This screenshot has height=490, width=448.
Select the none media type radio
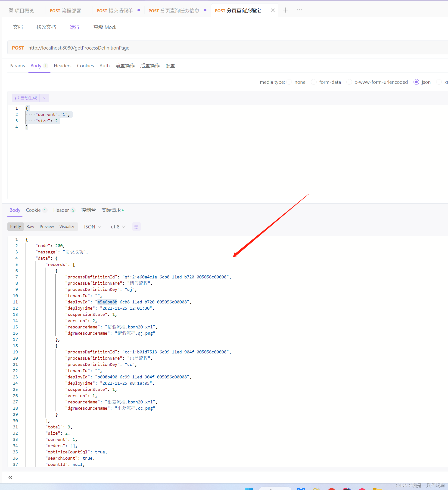click(289, 82)
